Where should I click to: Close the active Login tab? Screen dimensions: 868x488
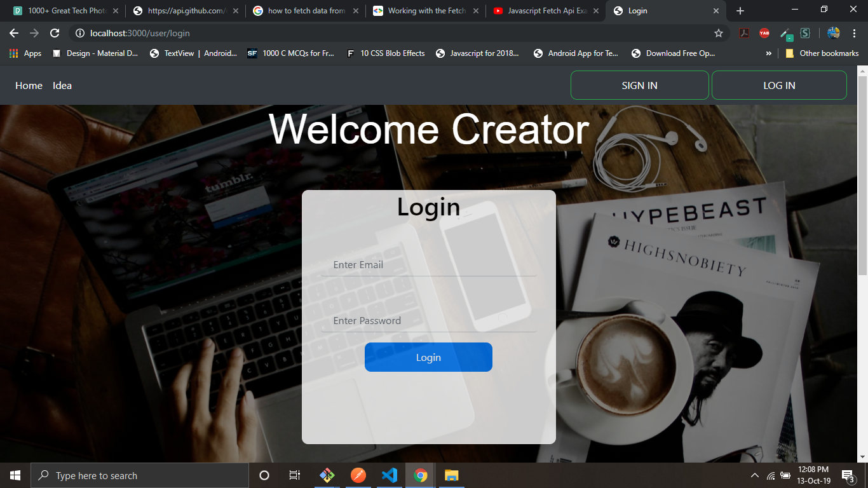(x=715, y=11)
